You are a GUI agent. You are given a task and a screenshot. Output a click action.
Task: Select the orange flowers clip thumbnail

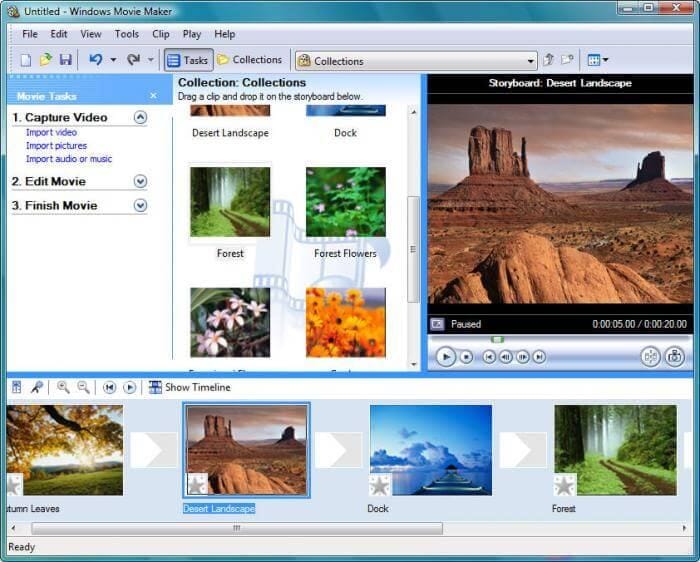pos(346,322)
